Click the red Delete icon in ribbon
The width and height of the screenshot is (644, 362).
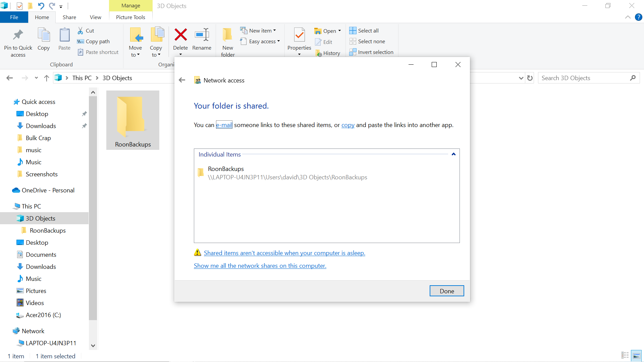(x=180, y=35)
